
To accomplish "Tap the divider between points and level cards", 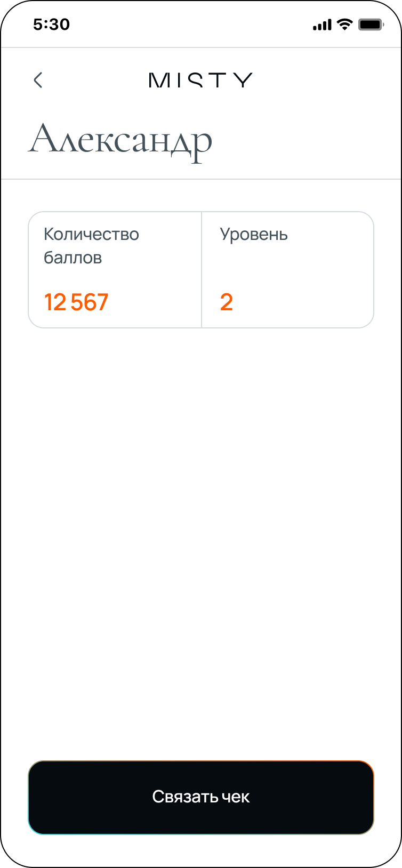I will 202,269.
